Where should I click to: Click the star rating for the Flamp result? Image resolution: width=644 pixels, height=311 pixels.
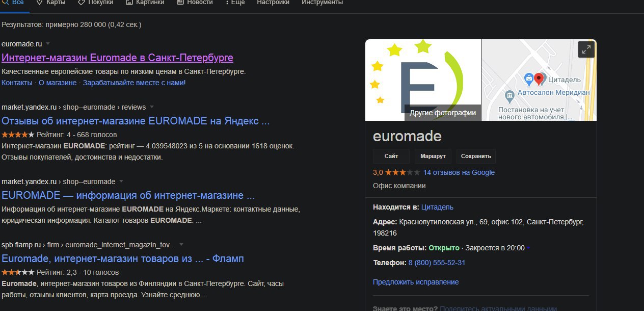pos(18,272)
